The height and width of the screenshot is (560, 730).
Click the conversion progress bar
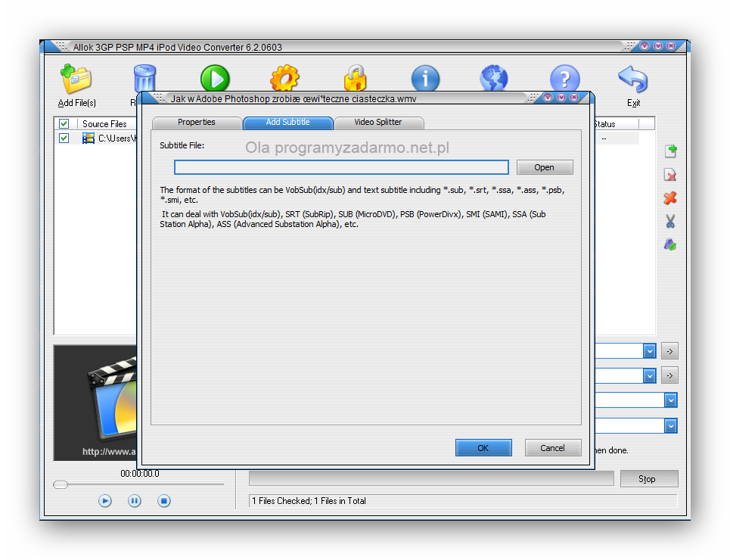click(432, 478)
